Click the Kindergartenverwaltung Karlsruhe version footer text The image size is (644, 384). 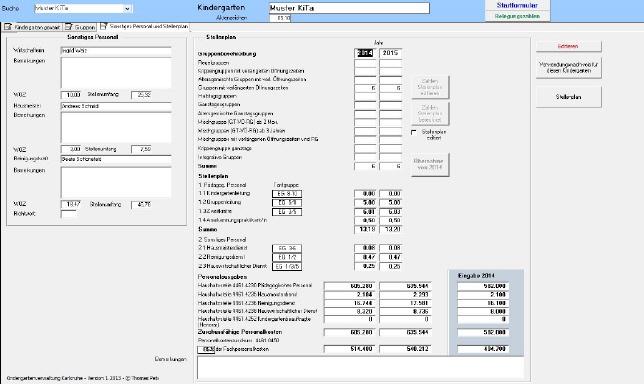[83, 378]
